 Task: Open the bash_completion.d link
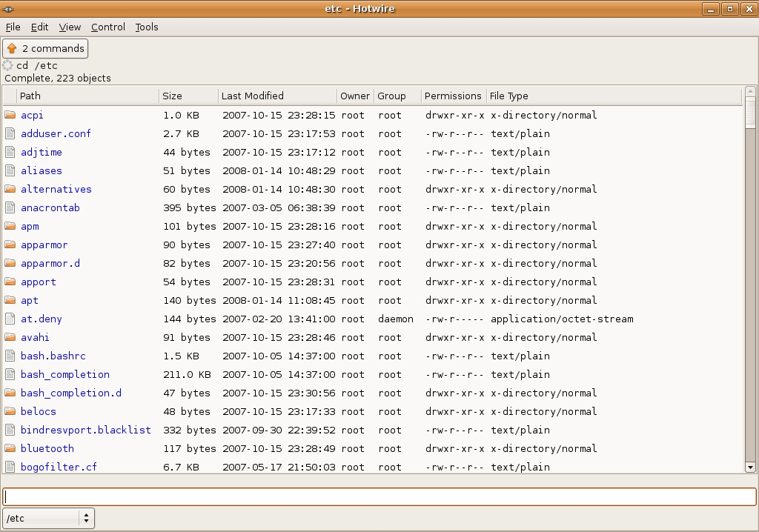(71, 393)
